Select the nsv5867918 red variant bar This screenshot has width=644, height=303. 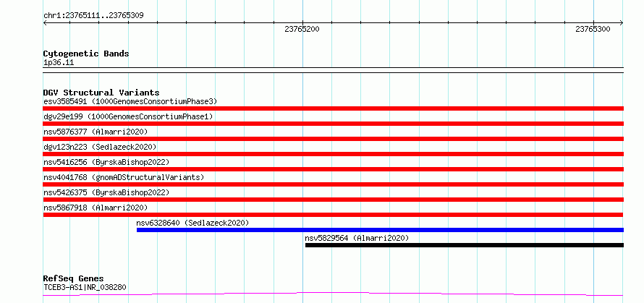click(x=333, y=215)
